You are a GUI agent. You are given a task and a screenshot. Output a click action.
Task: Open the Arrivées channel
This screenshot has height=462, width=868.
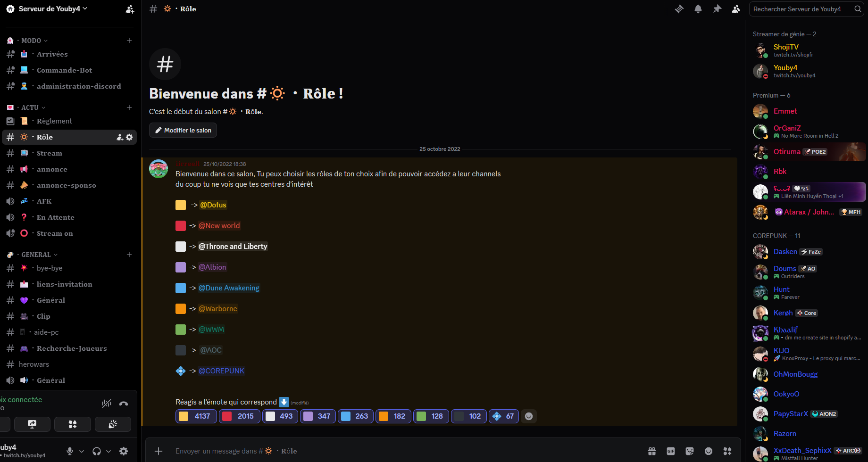pos(69,54)
